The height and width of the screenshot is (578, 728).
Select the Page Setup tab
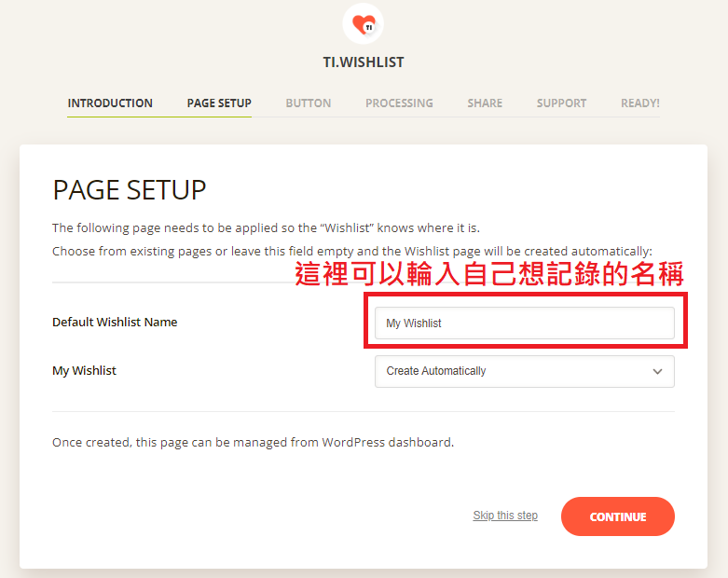click(x=219, y=103)
